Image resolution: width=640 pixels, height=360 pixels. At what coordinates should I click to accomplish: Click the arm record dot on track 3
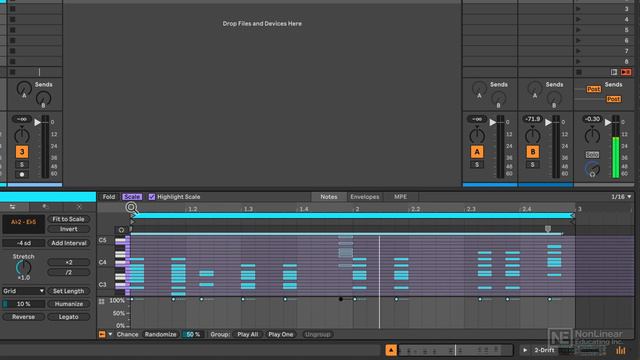click(x=22, y=174)
